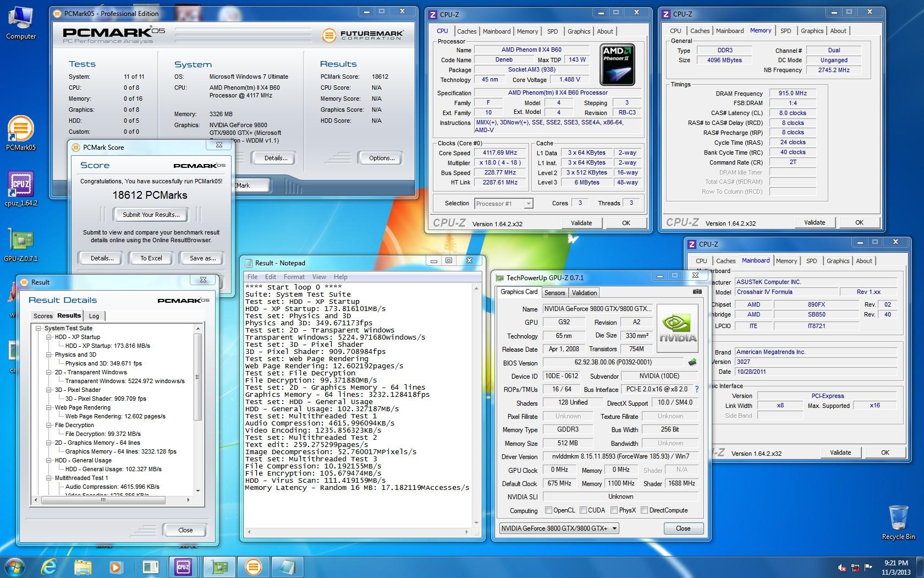Click Validate in the CPU-Z Memory window
The image size is (924, 578).
pyautogui.click(x=815, y=222)
